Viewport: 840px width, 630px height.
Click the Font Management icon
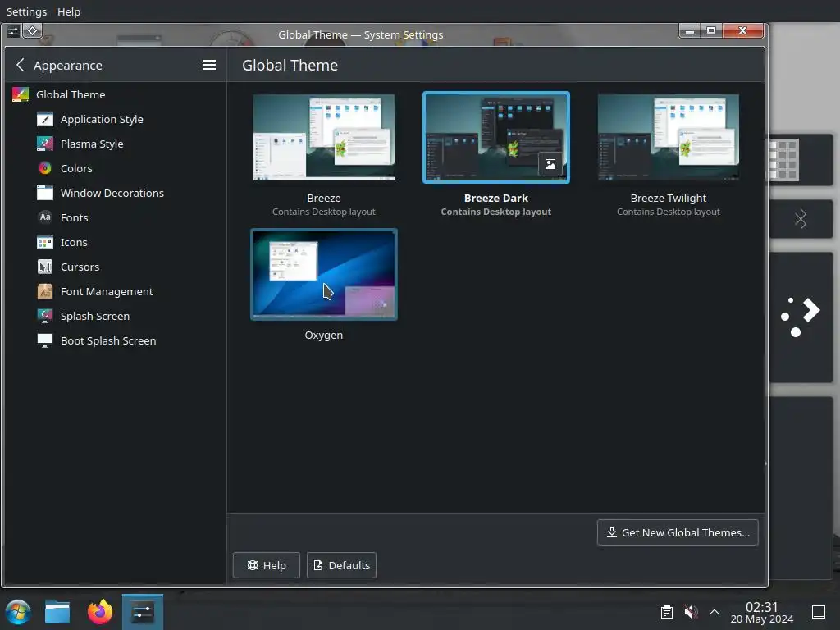(45, 291)
